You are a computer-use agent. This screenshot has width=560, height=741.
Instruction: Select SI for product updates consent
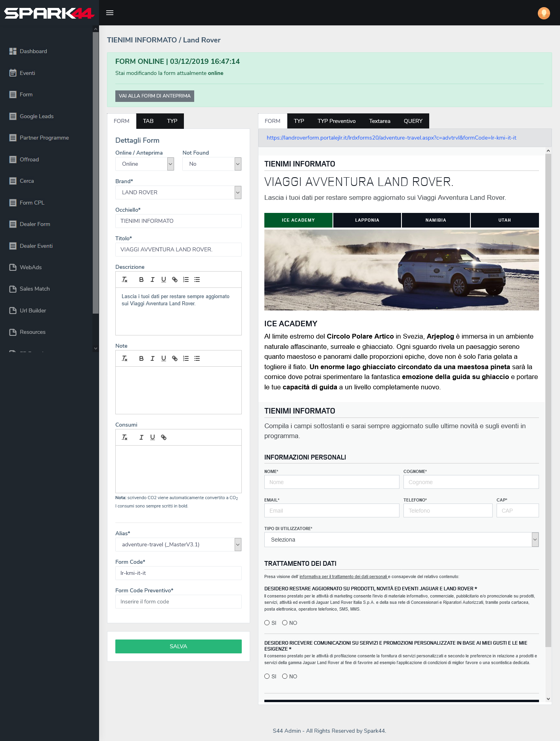267,623
